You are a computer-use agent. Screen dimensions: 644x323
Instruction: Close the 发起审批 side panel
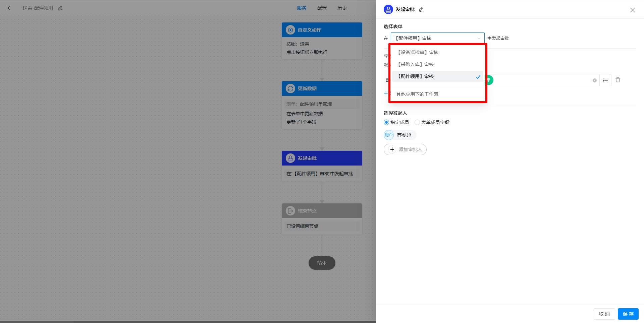[x=632, y=10]
